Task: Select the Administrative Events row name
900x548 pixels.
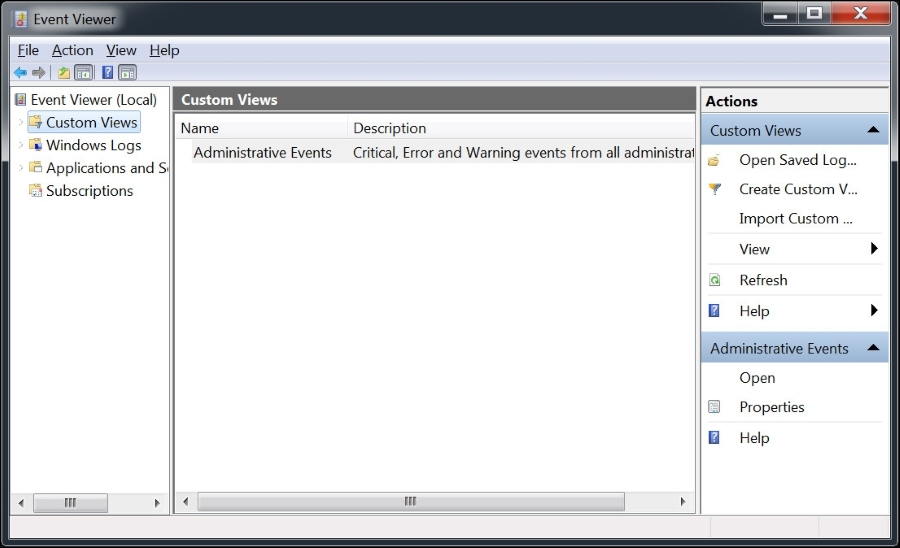Action: coord(262,153)
